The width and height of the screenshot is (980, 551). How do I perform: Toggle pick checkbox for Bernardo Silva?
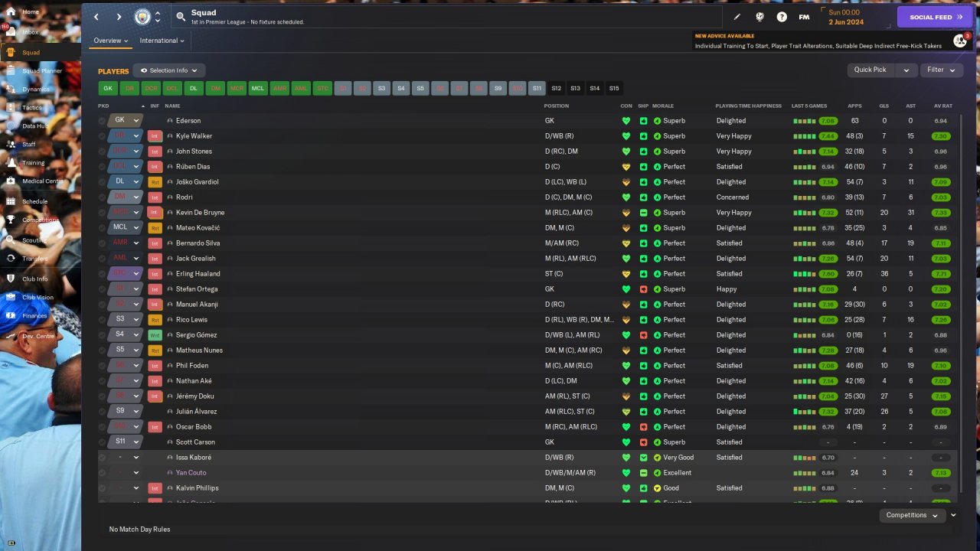[x=103, y=243]
